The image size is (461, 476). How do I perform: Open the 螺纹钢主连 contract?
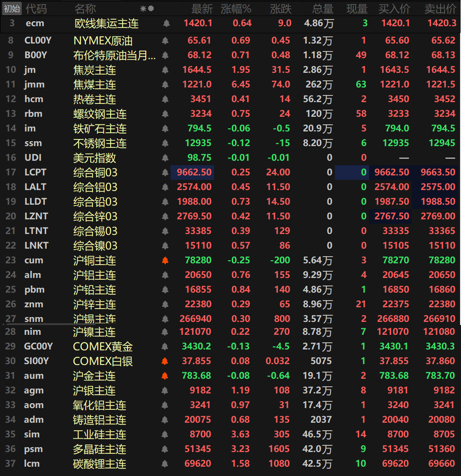point(100,114)
